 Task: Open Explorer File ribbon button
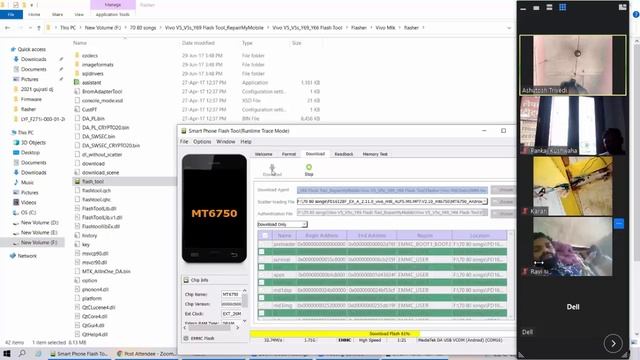coord(11,14)
